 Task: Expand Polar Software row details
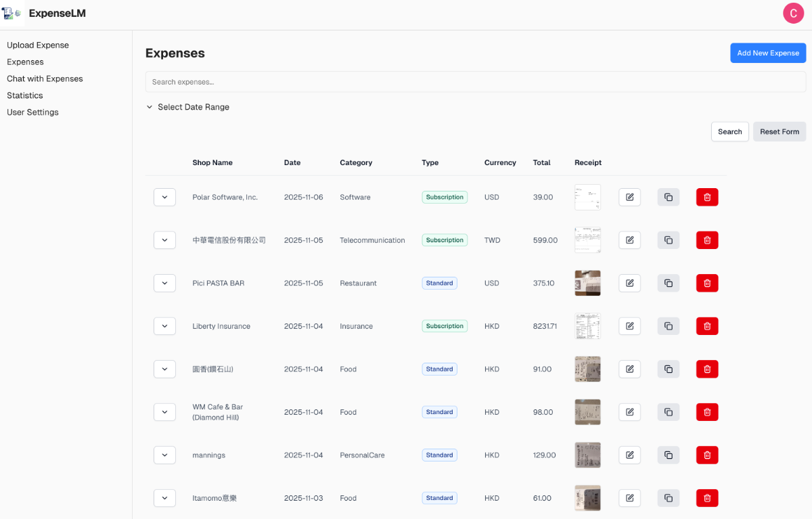(x=164, y=197)
